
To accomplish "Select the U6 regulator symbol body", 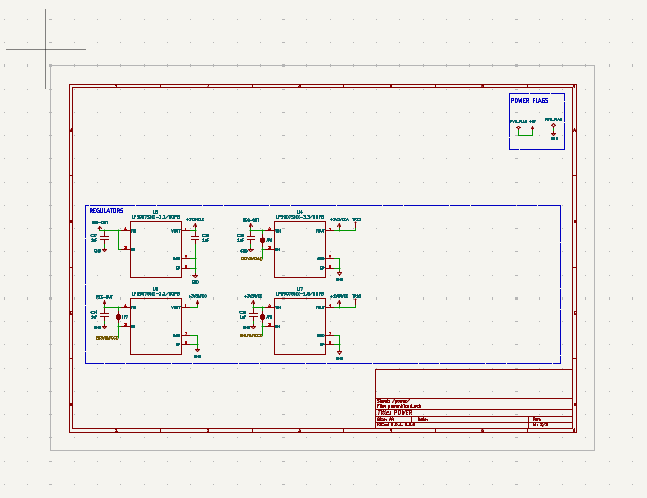I will coord(155,326).
